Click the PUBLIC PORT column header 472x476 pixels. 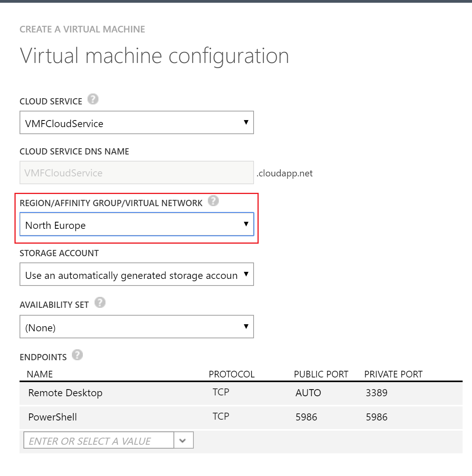click(x=321, y=374)
